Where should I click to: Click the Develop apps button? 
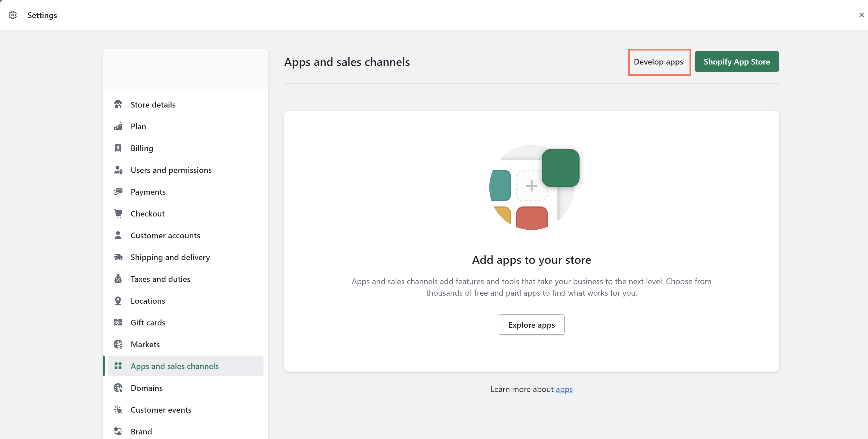(658, 62)
